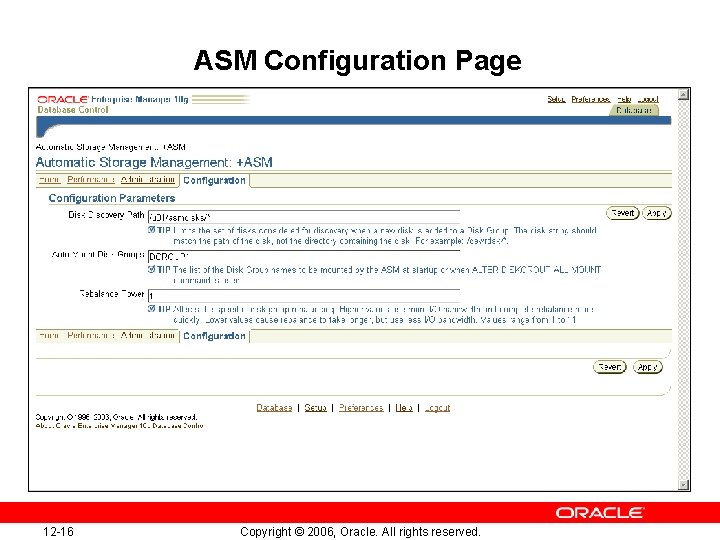Open About Oracle Enterprise Manager link
The height and width of the screenshot is (540, 720).
coord(119,426)
